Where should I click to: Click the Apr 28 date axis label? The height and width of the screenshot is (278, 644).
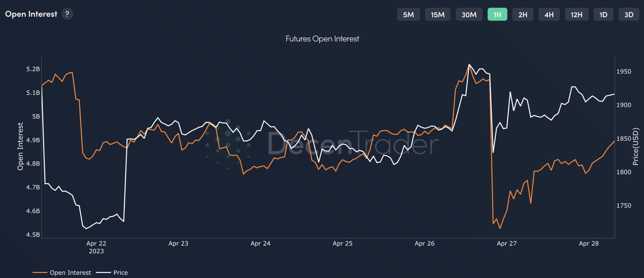[589, 243]
